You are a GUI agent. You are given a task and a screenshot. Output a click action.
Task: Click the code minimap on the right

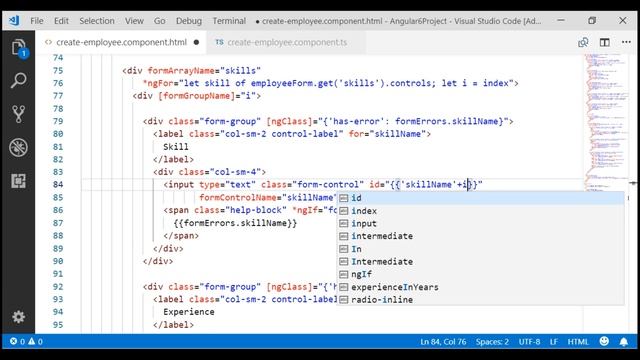607,122
